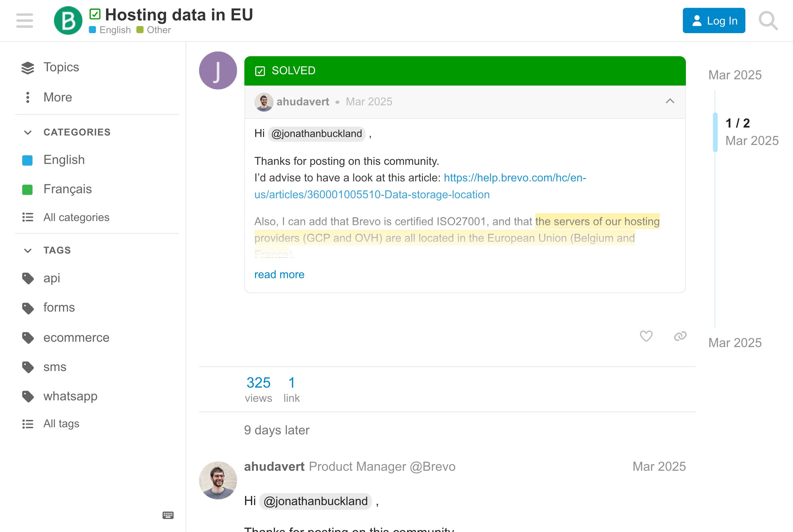This screenshot has height=532, width=793.
Task: Like the post with heart icon
Action: click(x=646, y=336)
